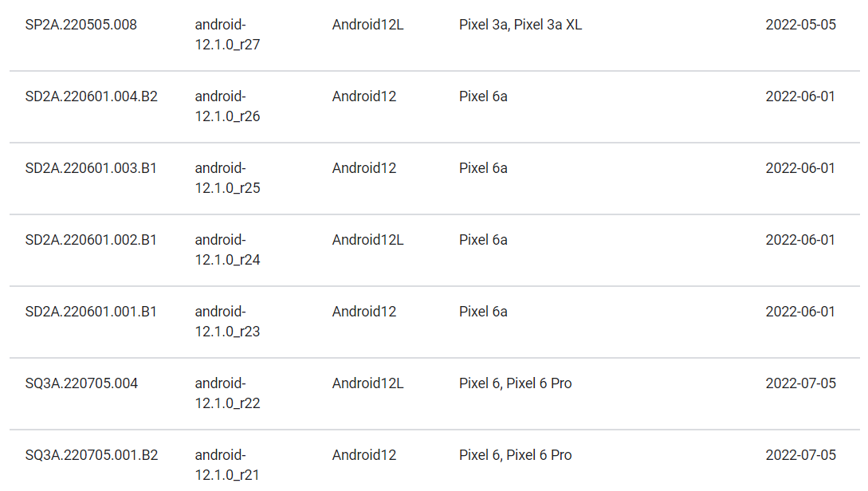Click build ID SP2A.220505.008
The height and width of the screenshot is (491, 868).
[x=81, y=25]
